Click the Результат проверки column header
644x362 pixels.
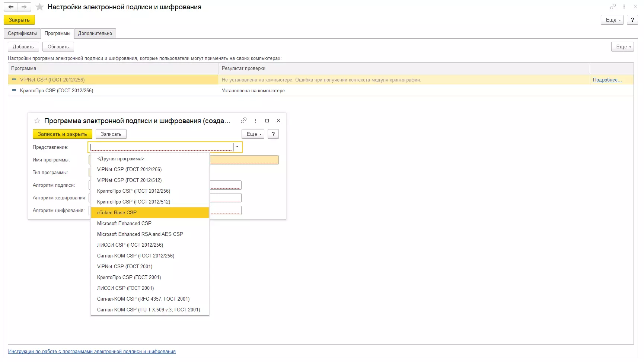coord(404,68)
